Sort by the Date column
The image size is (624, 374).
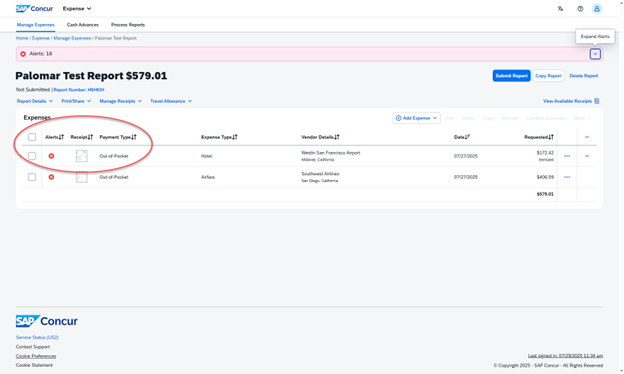pyautogui.click(x=462, y=137)
